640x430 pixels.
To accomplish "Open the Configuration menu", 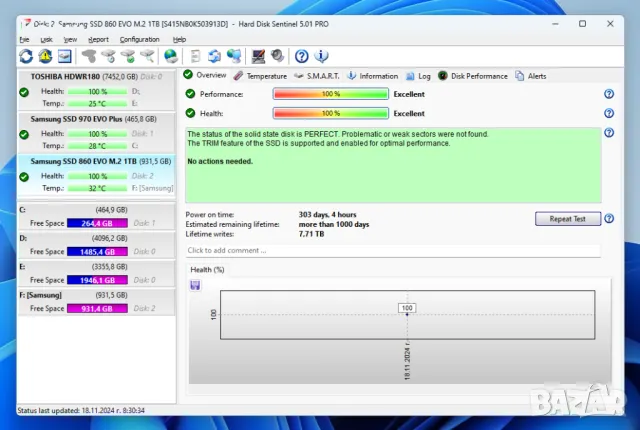I will (139, 39).
